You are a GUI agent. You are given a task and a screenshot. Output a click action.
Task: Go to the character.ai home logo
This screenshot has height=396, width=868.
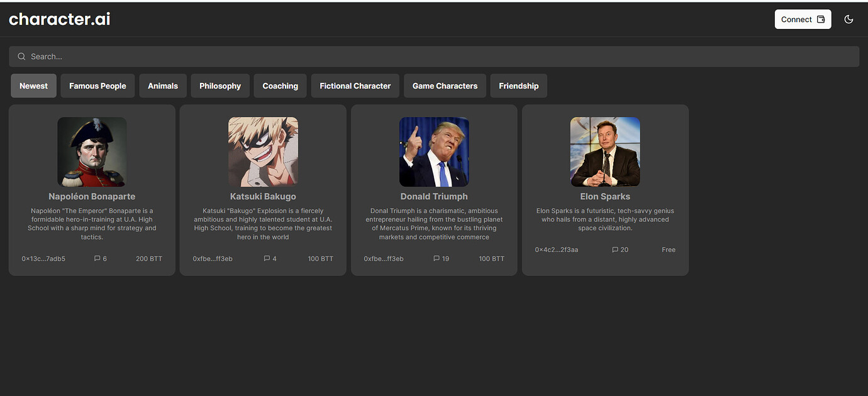click(x=60, y=19)
